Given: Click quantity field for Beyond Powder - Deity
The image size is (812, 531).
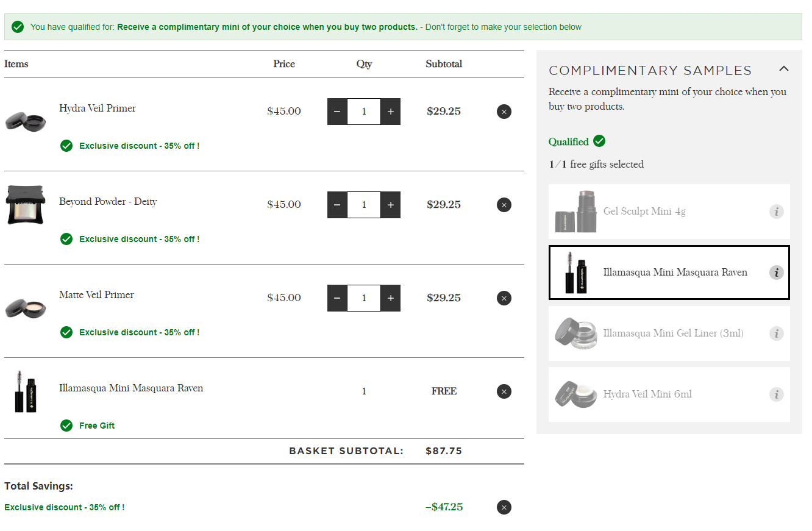Looking at the screenshot, I should click(x=364, y=205).
